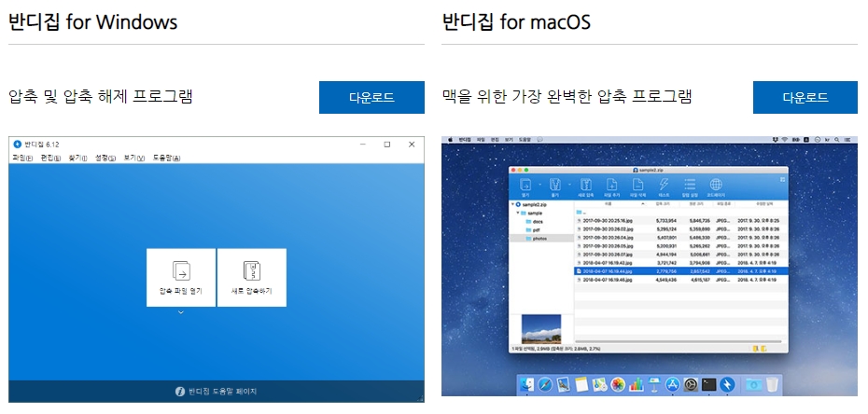Open Photos from the Dock
The height and width of the screenshot is (414, 868).
click(618, 385)
